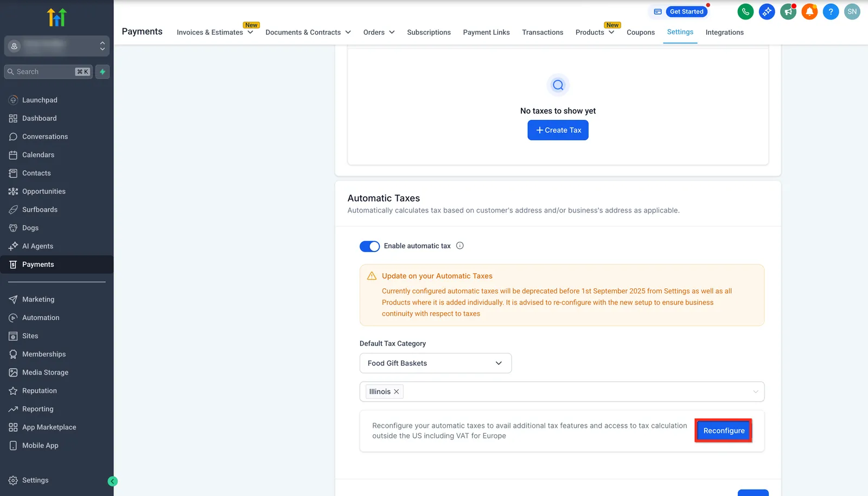Toggle the Enable automatic tax switch
Image resolution: width=868 pixels, height=496 pixels.
(x=369, y=246)
